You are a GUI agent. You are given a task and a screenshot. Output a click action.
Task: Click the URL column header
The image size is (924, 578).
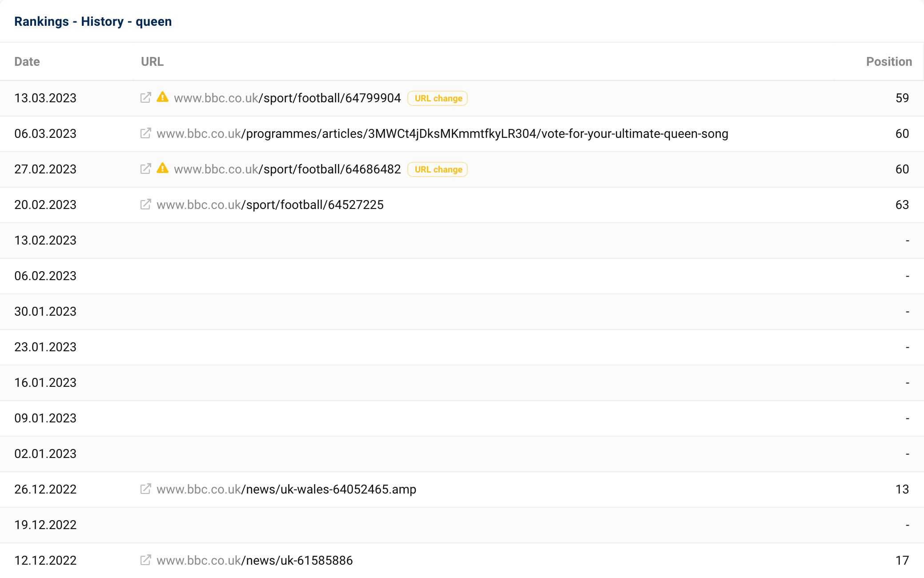[152, 62]
